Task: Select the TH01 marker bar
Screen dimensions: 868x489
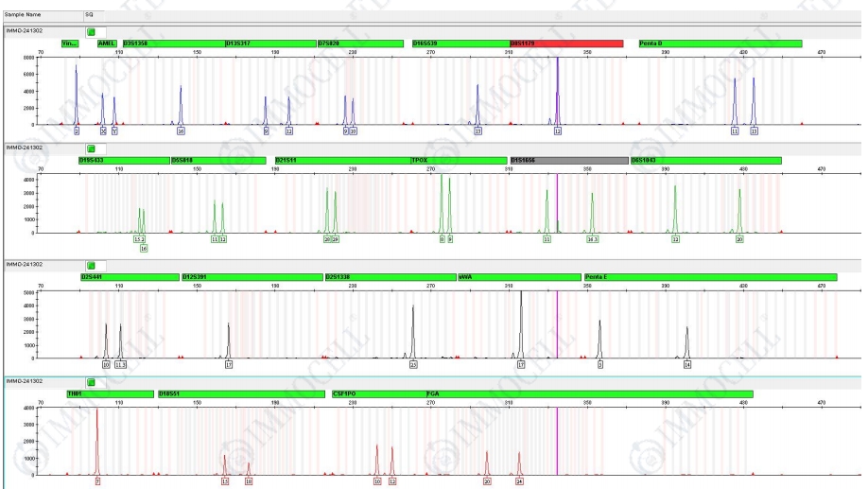Action: pos(111,394)
